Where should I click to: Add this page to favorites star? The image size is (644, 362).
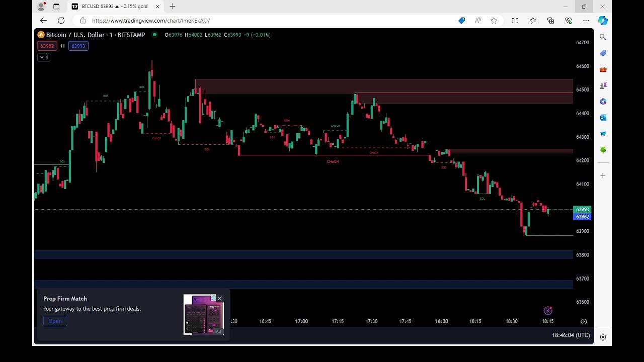pyautogui.click(x=494, y=21)
